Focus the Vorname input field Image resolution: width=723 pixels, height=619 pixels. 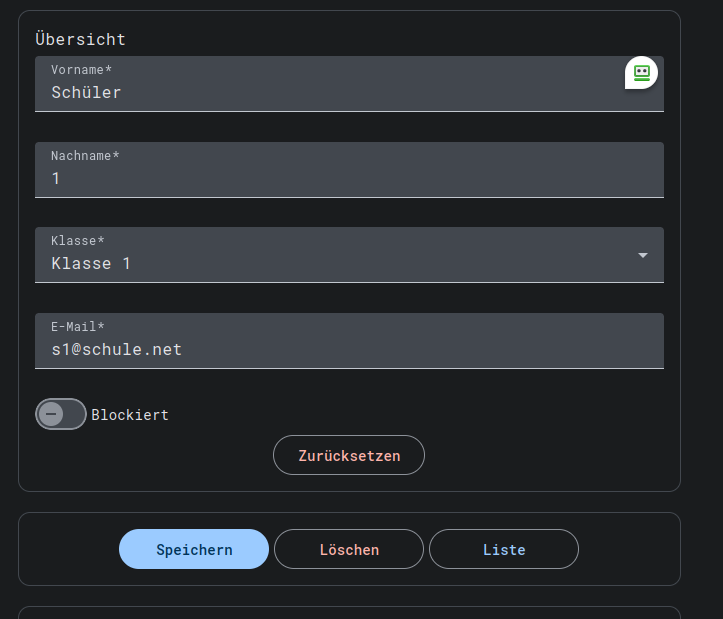[x=330, y=92]
